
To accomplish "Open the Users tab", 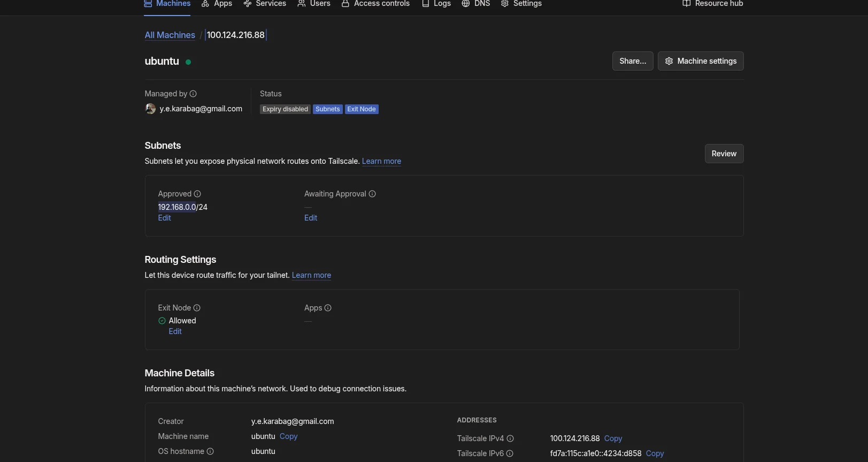I will [x=314, y=4].
